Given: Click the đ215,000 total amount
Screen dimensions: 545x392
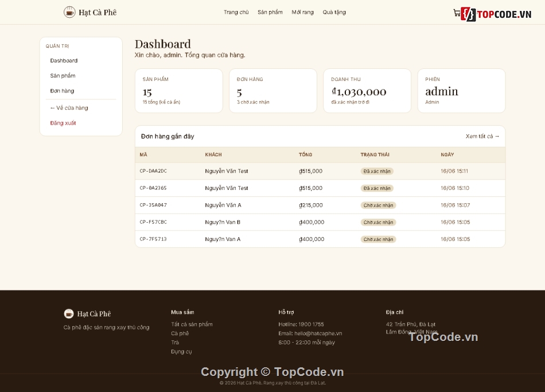Looking at the screenshot, I should pyautogui.click(x=311, y=205).
